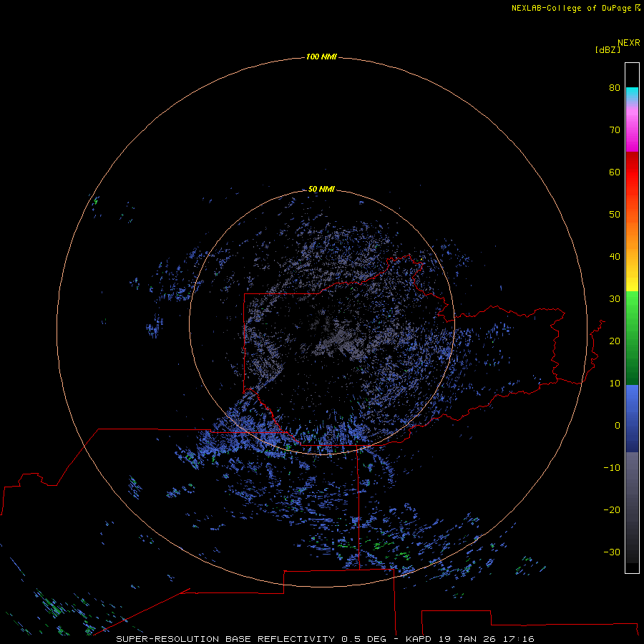Click the -10 dBZ scale value
This screenshot has width=644, height=644.
click(612, 468)
